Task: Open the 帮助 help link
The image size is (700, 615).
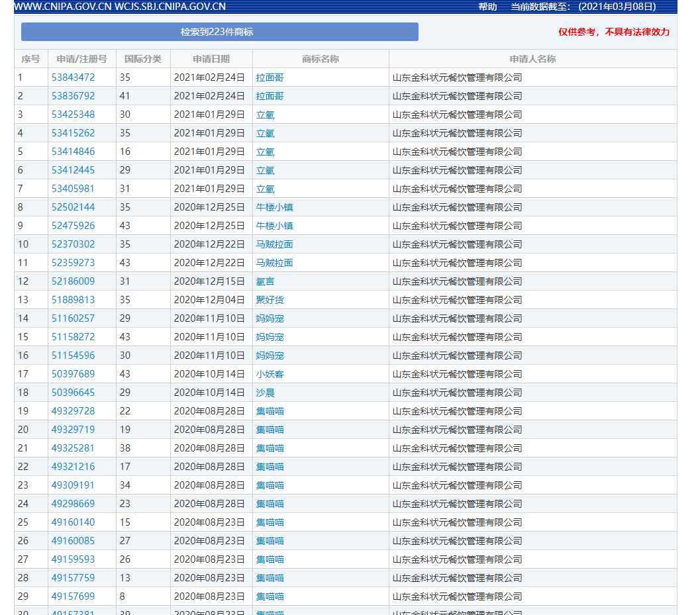Action: click(487, 7)
